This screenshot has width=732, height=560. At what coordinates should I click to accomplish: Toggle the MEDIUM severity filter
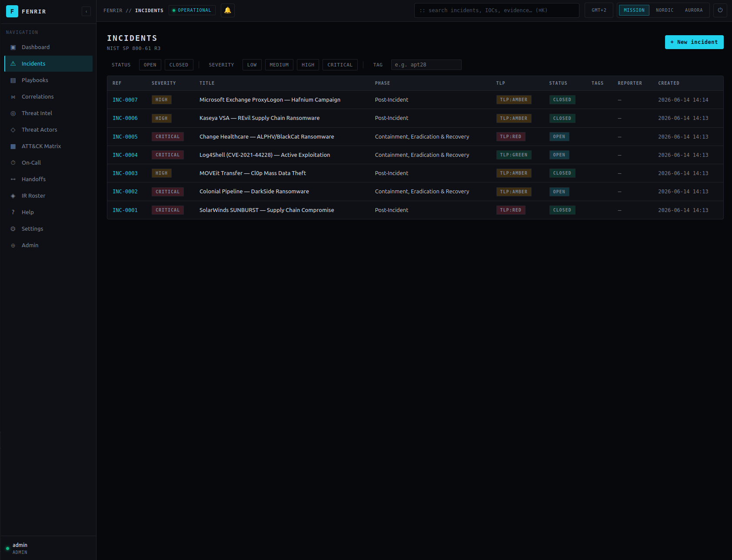(x=279, y=65)
